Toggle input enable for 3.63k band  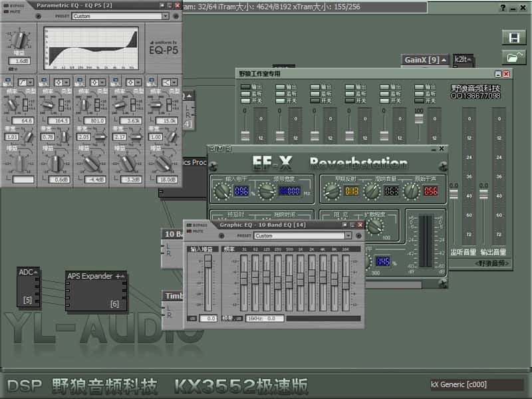click(x=115, y=81)
